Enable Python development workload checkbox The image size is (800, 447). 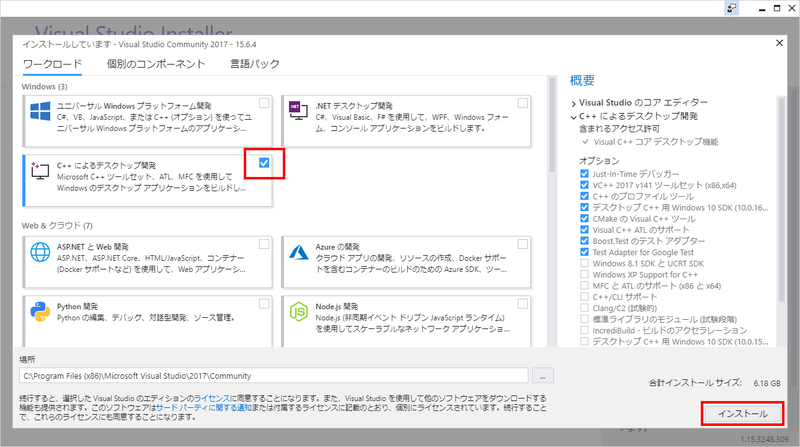[x=264, y=304]
